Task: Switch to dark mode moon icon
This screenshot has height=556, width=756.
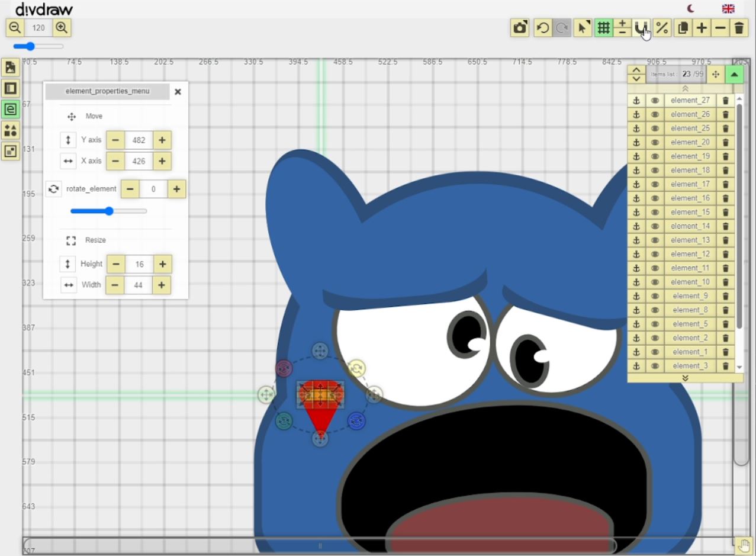Action: tap(690, 8)
